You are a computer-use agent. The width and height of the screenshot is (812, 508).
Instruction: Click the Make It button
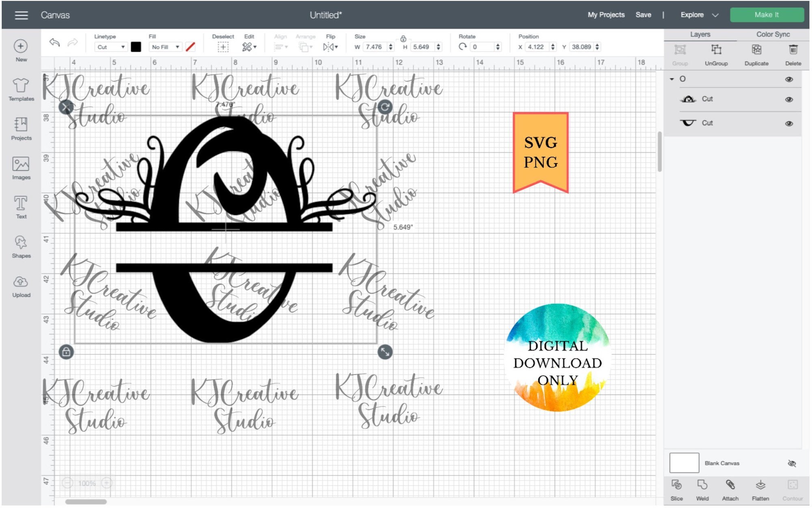(x=767, y=15)
